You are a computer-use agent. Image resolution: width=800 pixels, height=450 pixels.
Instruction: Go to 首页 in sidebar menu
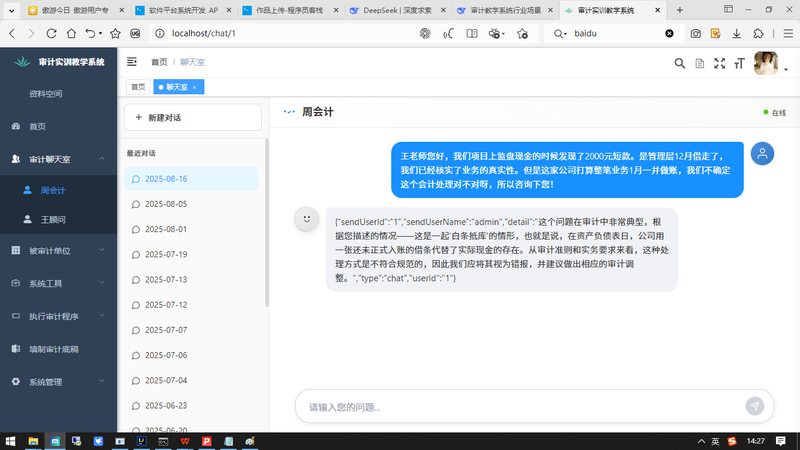[58, 126]
